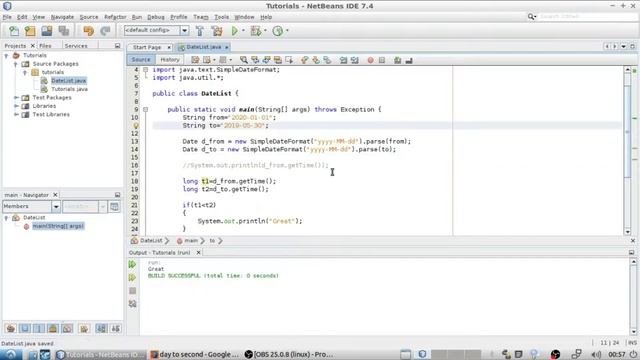Toggle Show Inherited Members in Navigator
This screenshot has width=640, height=360.
pos(11,328)
